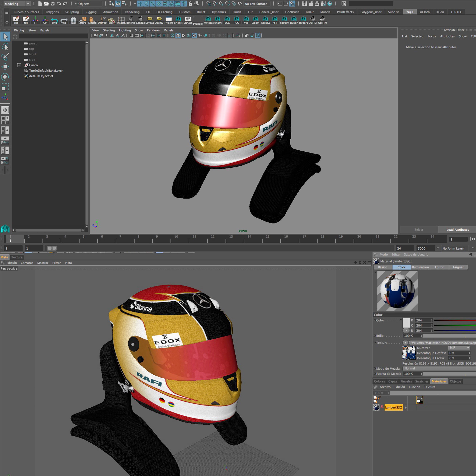This screenshot has height=476, width=476.
Task: Toggle viewport use-all-lights bulb icon
Action: (x=200, y=35)
